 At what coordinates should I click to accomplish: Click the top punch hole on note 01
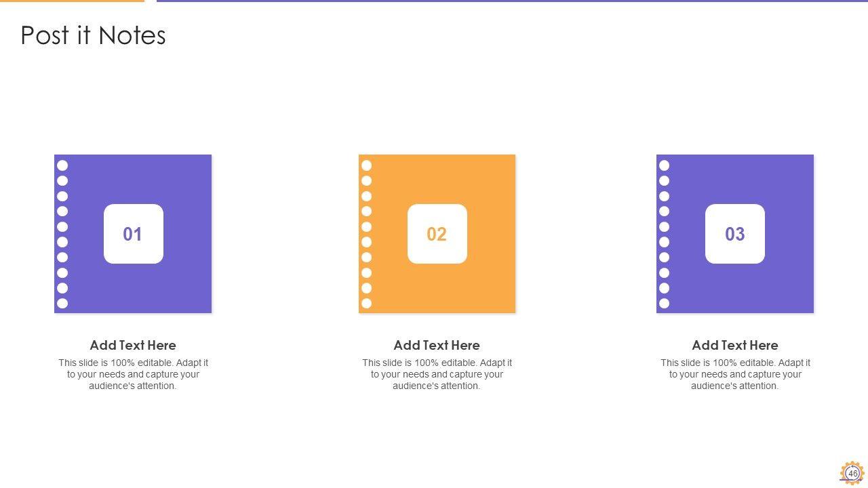(62, 165)
